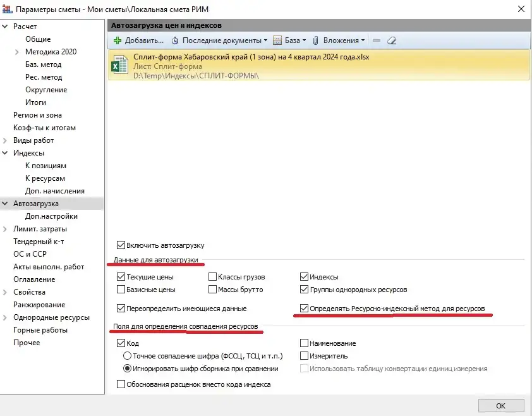Click the Attachments paperclip icon
Screen dimensions: 532x416
point(316,40)
